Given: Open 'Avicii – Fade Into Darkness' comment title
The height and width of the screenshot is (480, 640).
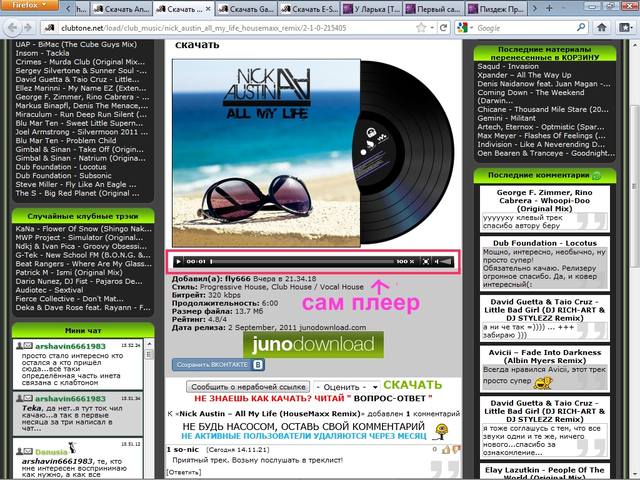Looking at the screenshot, I should pyautogui.click(x=545, y=356).
